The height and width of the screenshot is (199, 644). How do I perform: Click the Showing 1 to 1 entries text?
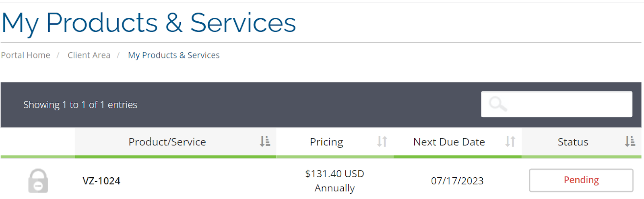[x=80, y=105]
